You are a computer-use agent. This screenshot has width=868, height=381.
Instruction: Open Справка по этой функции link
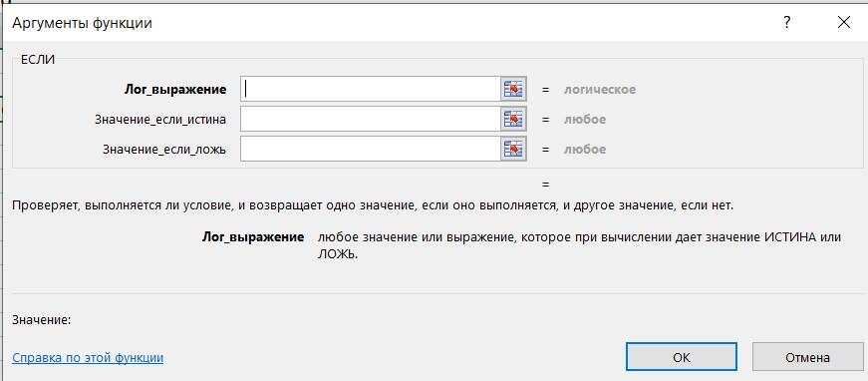click(88, 358)
